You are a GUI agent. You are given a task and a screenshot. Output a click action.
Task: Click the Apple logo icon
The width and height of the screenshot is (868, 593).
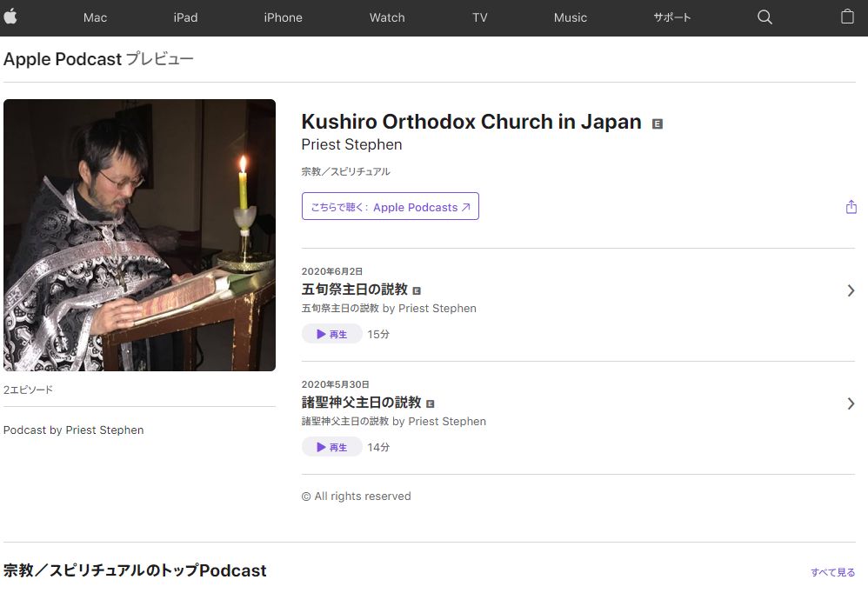[x=10, y=17]
